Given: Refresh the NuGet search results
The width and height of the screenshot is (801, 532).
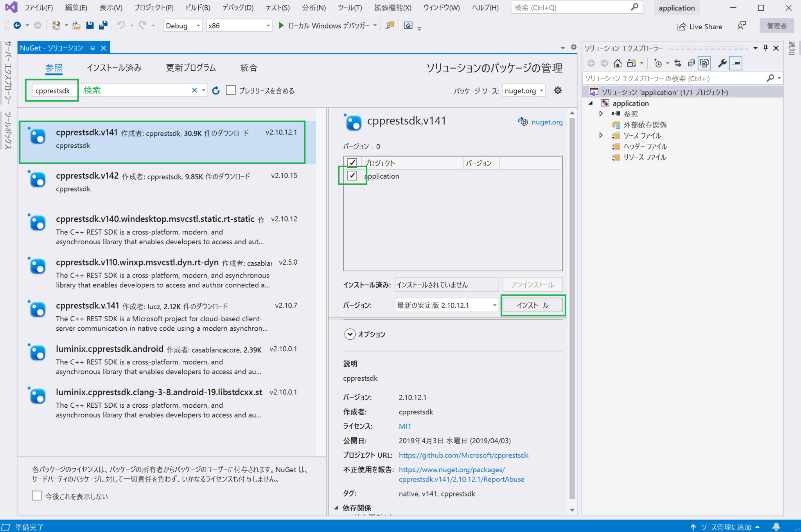Looking at the screenshot, I should click(216, 90).
